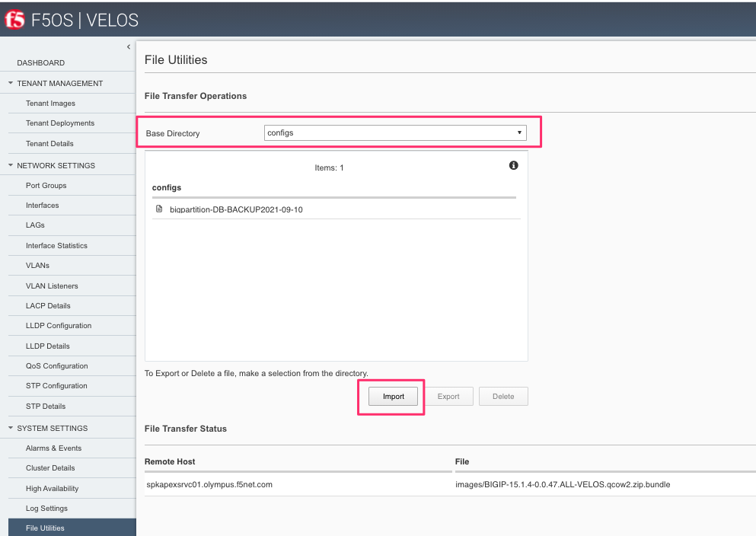Click the File column header
The width and height of the screenshot is (756, 536).
[x=462, y=461]
